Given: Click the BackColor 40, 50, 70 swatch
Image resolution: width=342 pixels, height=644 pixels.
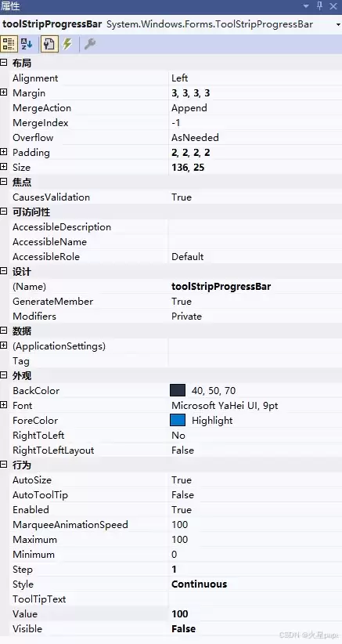Looking at the screenshot, I should tap(178, 391).
